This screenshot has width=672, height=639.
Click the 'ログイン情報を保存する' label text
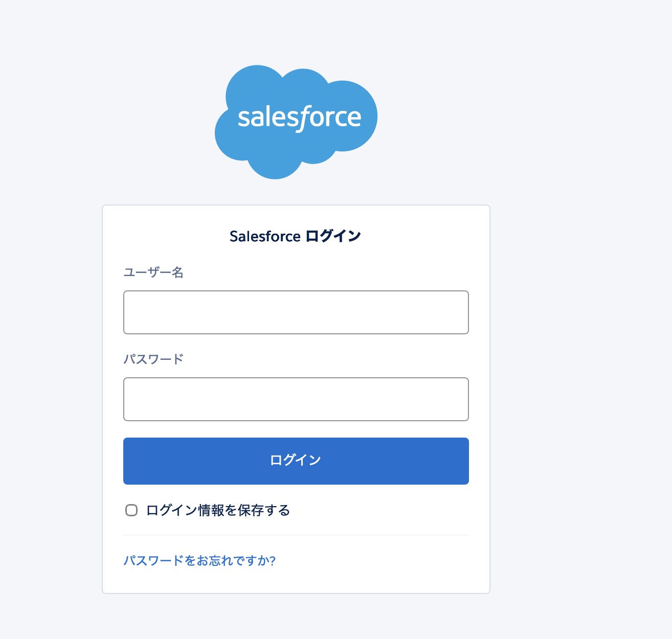point(218,510)
